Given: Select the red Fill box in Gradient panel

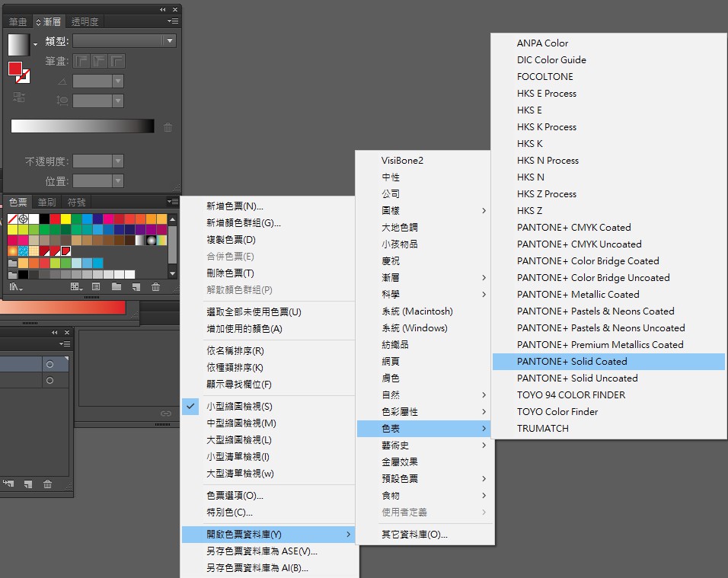Looking at the screenshot, I should [x=15, y=69].
